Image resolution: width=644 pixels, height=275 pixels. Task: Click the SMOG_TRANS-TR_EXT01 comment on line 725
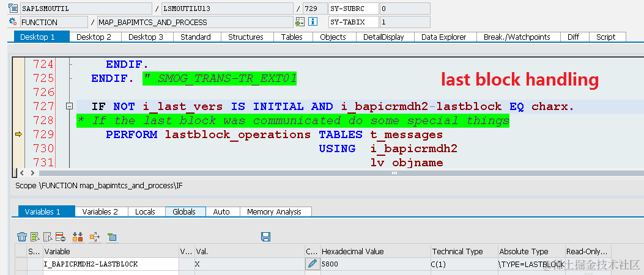[x=220, y=78]
